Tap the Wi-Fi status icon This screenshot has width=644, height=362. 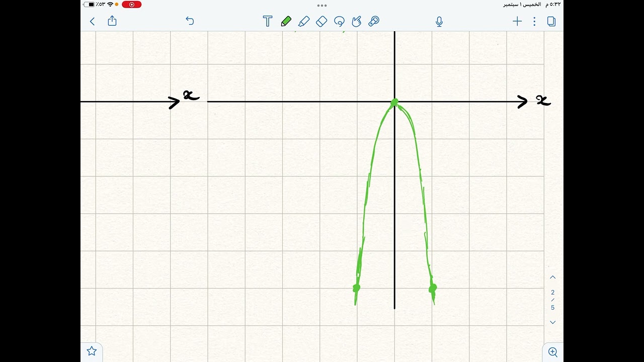coord(110,5)
